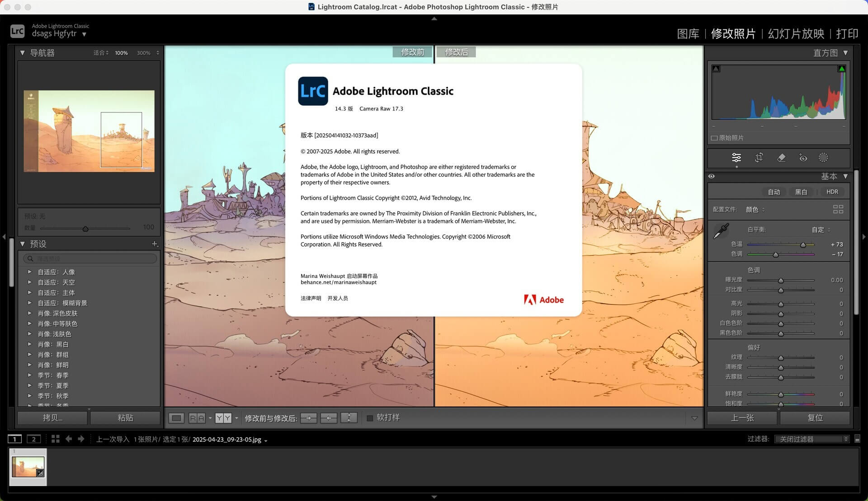Screen dimensions: 868x501
Task: Click the 复位 reset button
Action: 815,418
